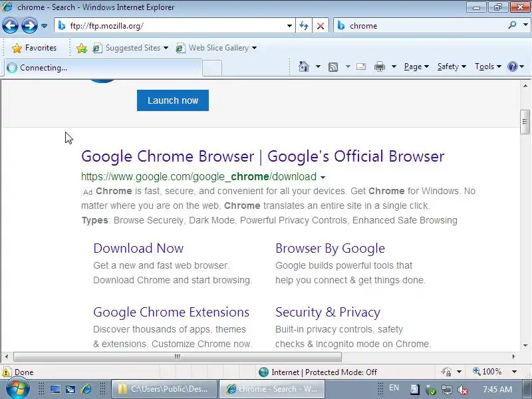Expand the zoom level dropdown arrow
The height and width of the screenshot is (399, 532).
514,372
